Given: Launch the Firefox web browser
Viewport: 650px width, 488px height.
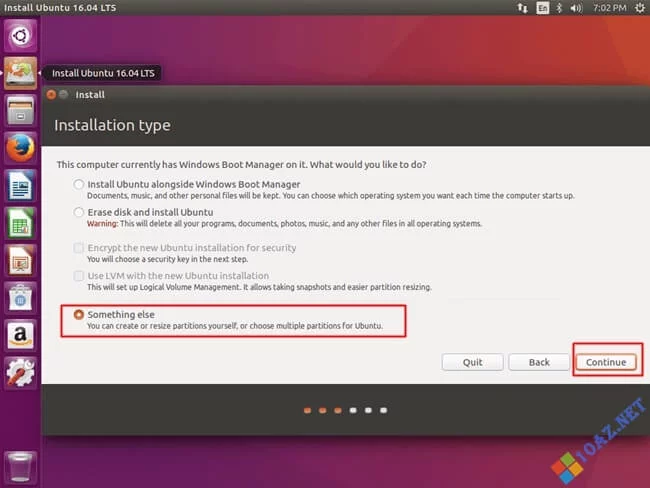Looking at the screenshot, I should tap(20, 148).
